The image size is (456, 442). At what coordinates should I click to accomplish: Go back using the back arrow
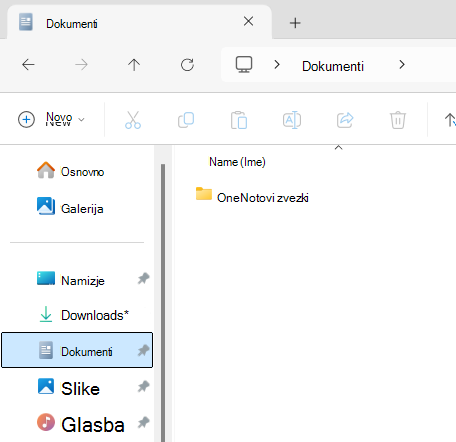(x=28, y=65)
